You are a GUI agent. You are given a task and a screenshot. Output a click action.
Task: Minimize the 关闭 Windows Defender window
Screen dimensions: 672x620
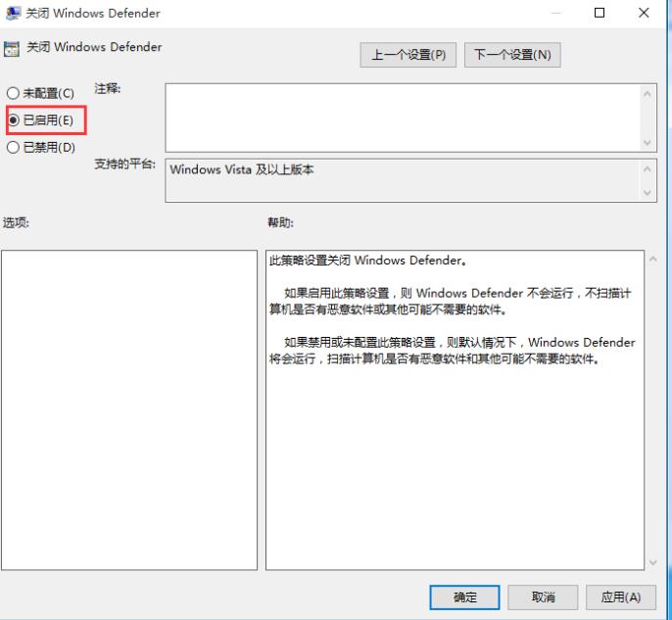pos(555,13)
